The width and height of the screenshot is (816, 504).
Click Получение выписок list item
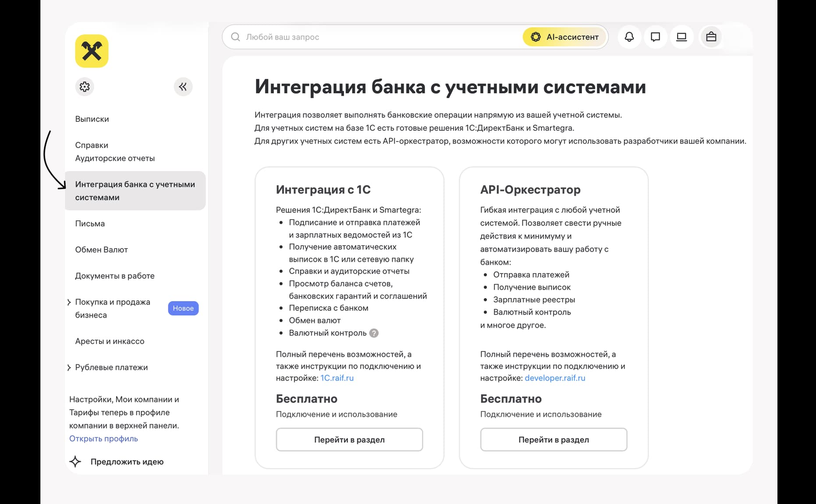pos(532,287)
